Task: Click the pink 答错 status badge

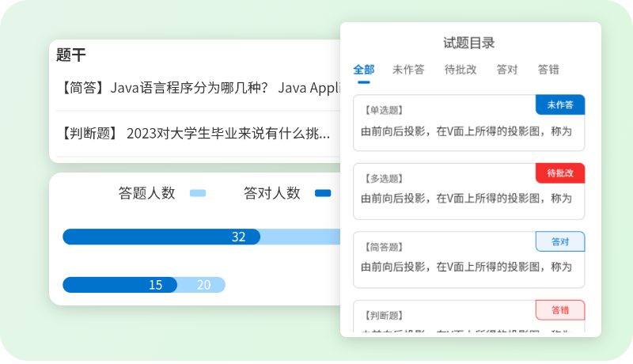Action: point(560,309)
